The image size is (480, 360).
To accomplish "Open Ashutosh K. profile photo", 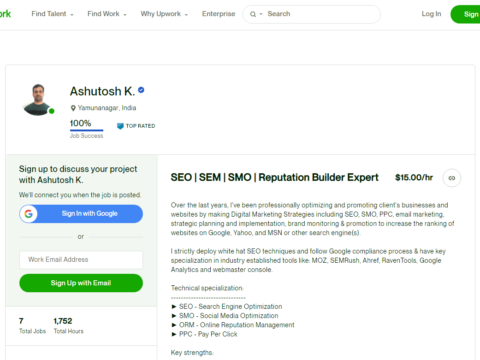I will pos(38,100).
